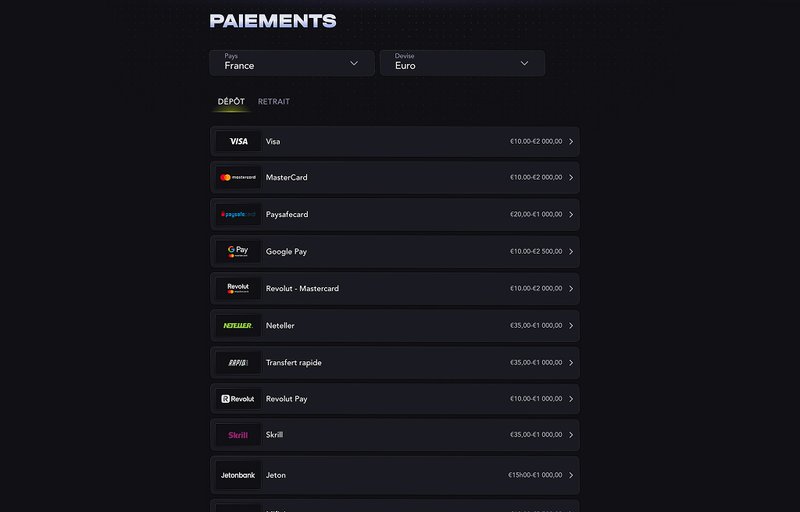Expand the Transfert rapide row chevron
The width and height of the screenshot is (800, 512).
(x=571, y=363)
